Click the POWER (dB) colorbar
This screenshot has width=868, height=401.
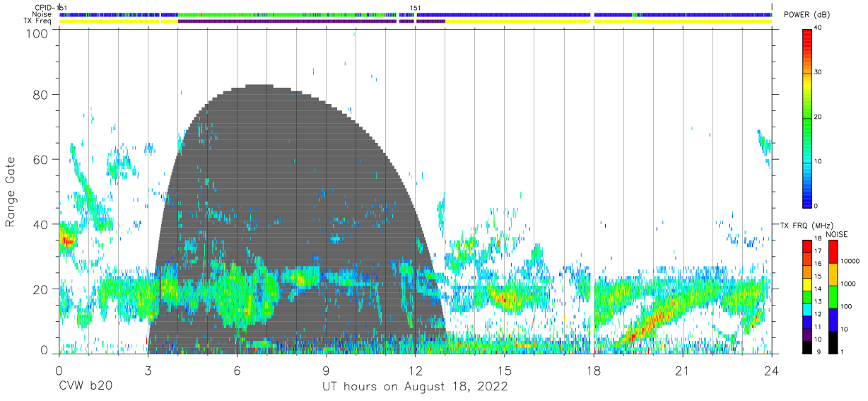click(807, 117)
